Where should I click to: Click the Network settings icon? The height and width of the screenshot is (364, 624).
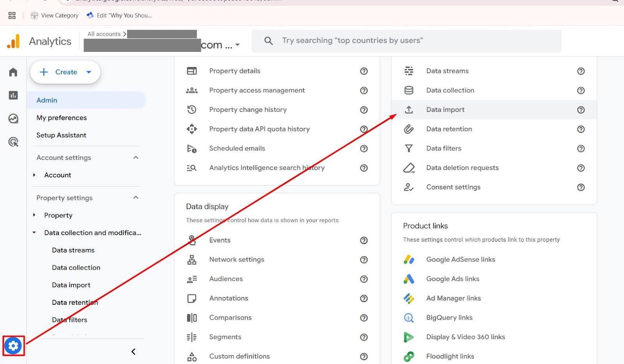pyautogui.click(x=191, y=260)
